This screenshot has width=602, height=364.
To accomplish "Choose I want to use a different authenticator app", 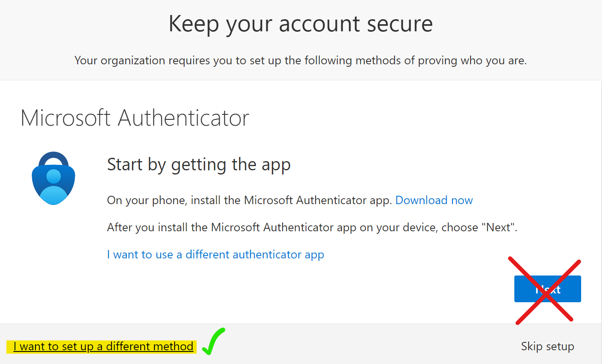I will tap(215, 255).
